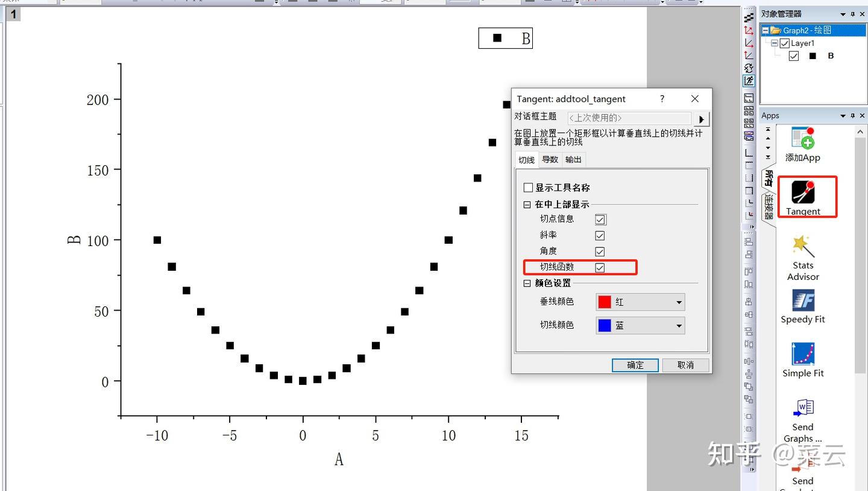This screenshot has width=868, height=491.
Task: Switch to 导数 tab
Action: (550, 159)
